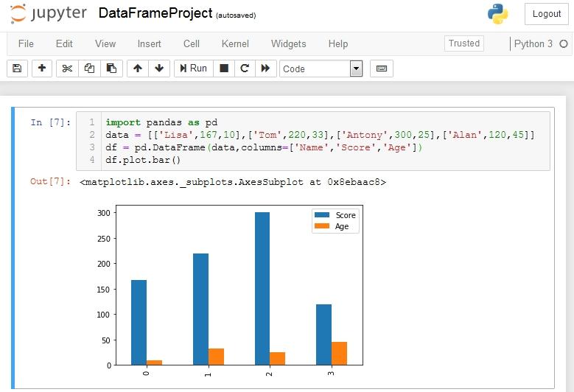Open the cell type Code dropdown
Screen dimensions: 574x392
coord(321,69)
